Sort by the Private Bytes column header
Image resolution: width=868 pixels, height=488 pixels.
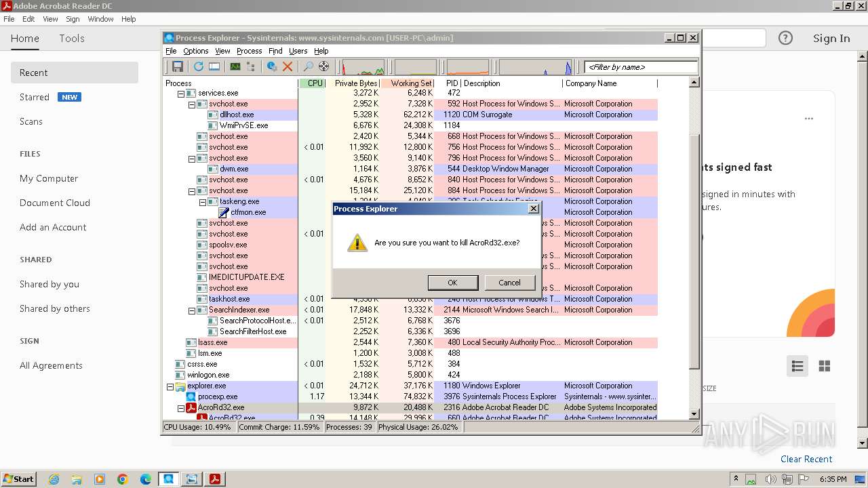353,83
